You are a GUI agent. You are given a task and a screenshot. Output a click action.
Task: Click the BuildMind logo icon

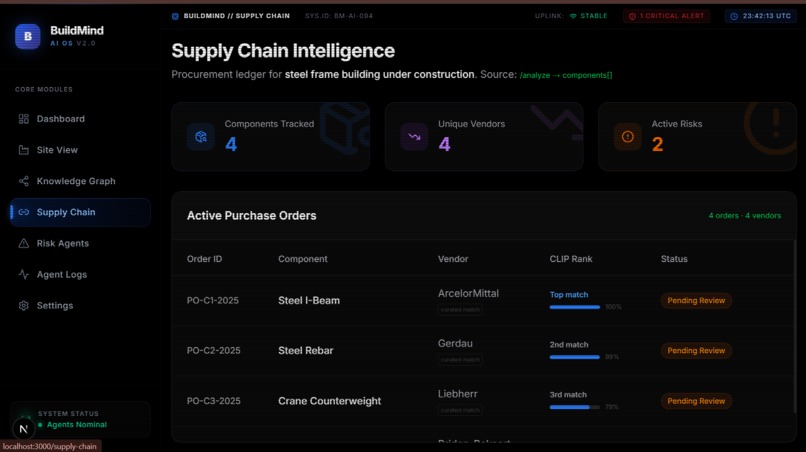(x=28, y=37)
